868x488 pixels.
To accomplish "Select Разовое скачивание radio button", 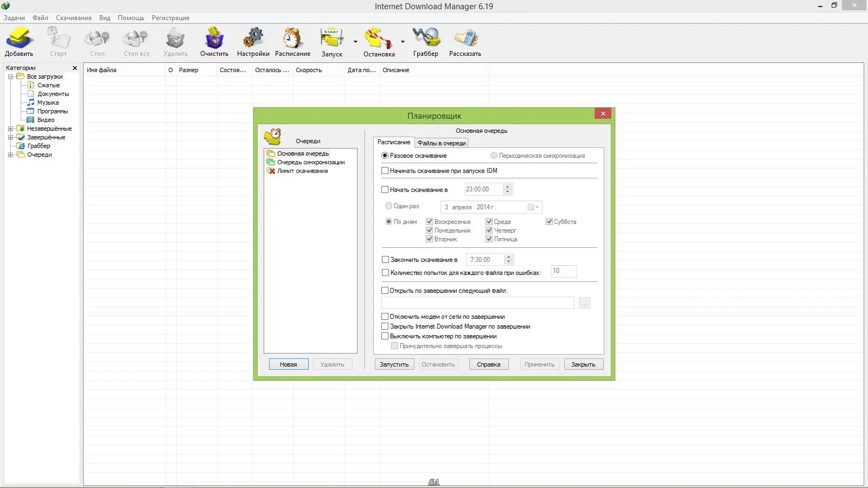I will [385, 156].
